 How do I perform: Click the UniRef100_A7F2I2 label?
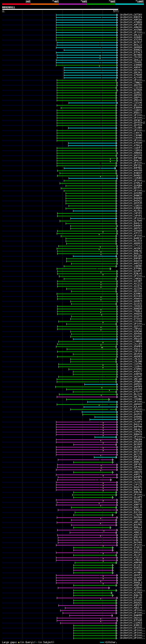coord(131,233)
